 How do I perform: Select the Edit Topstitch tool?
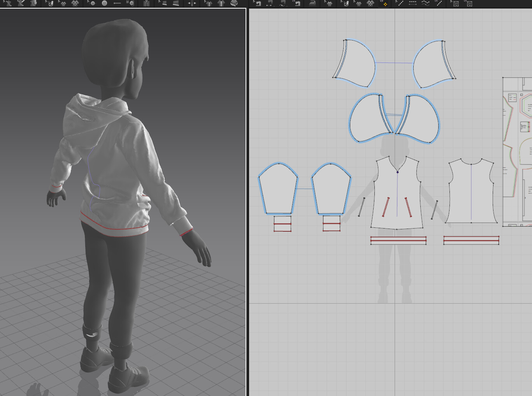pyautogui.click(x=400, y=4)
